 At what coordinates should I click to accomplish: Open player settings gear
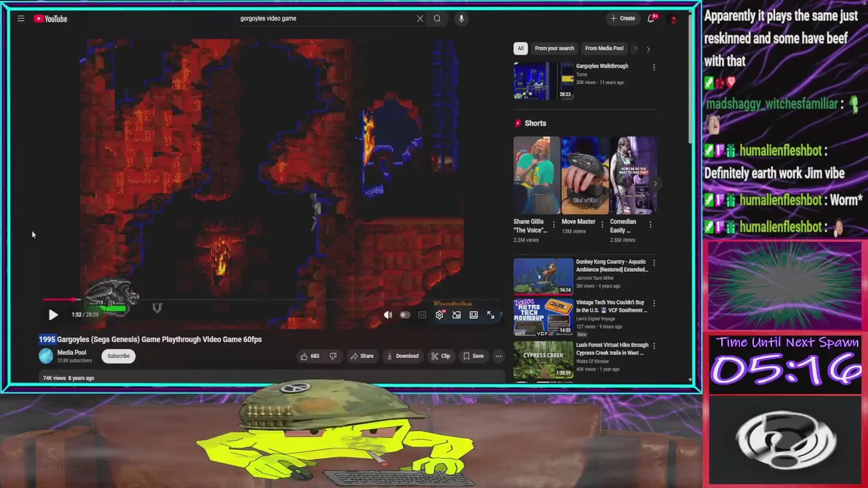439,314
